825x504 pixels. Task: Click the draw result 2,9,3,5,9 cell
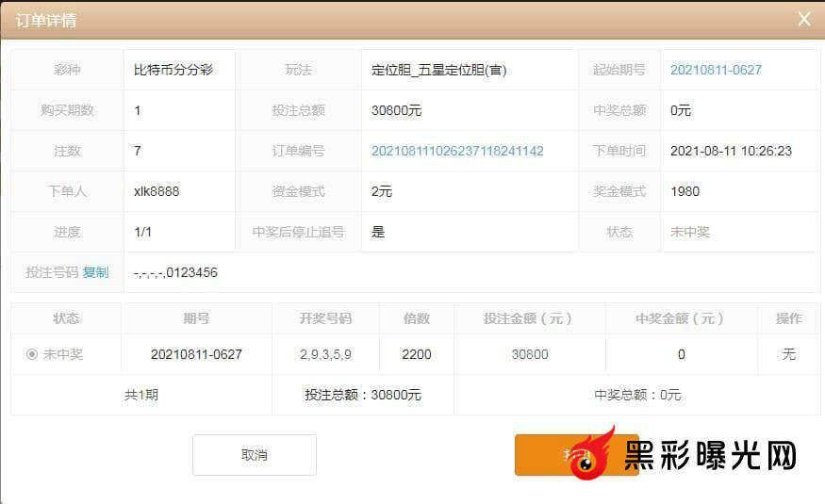pos(325,354)
